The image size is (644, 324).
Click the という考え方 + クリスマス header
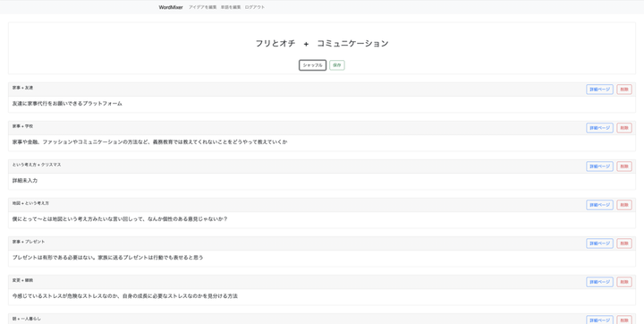click(x=322, y=166)
